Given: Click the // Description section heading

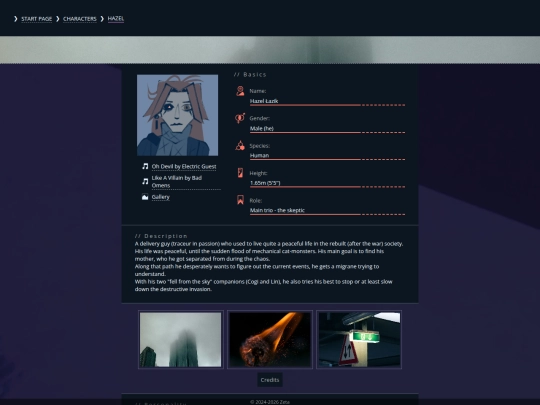Looking at the screenshot, I should pyautogui.click(x=161, y=236).
